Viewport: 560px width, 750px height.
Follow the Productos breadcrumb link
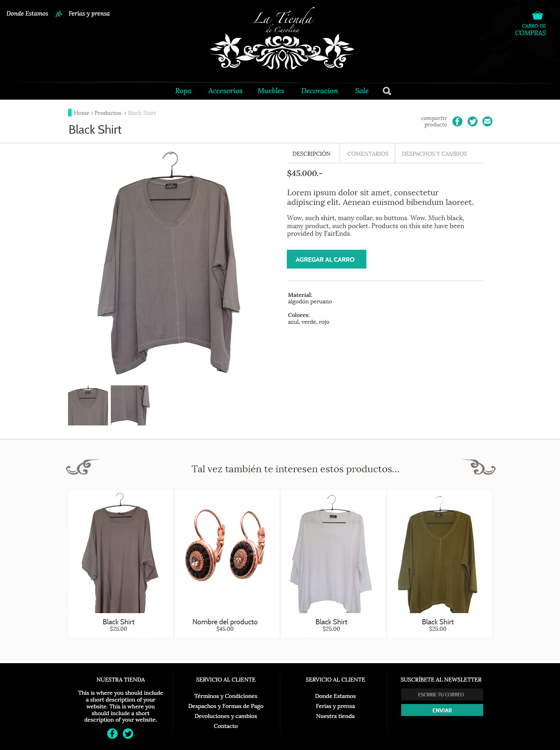pos(108,113)
